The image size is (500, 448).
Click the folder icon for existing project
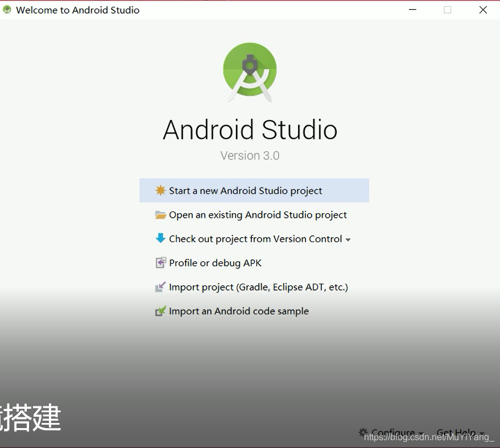[160, 215]
